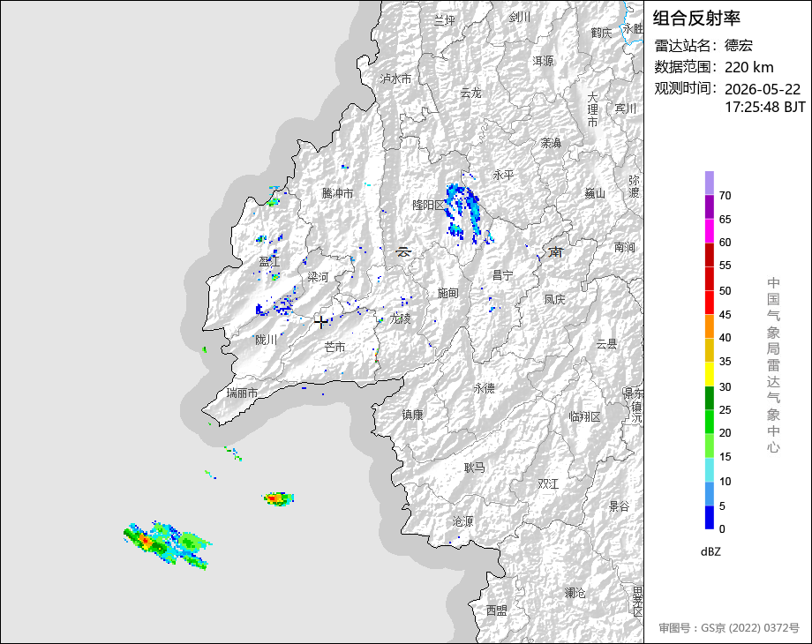Select the dark green 25–30 dBZ swatch
Viewport: 812px width, 644px height.
tap(710, 398)
